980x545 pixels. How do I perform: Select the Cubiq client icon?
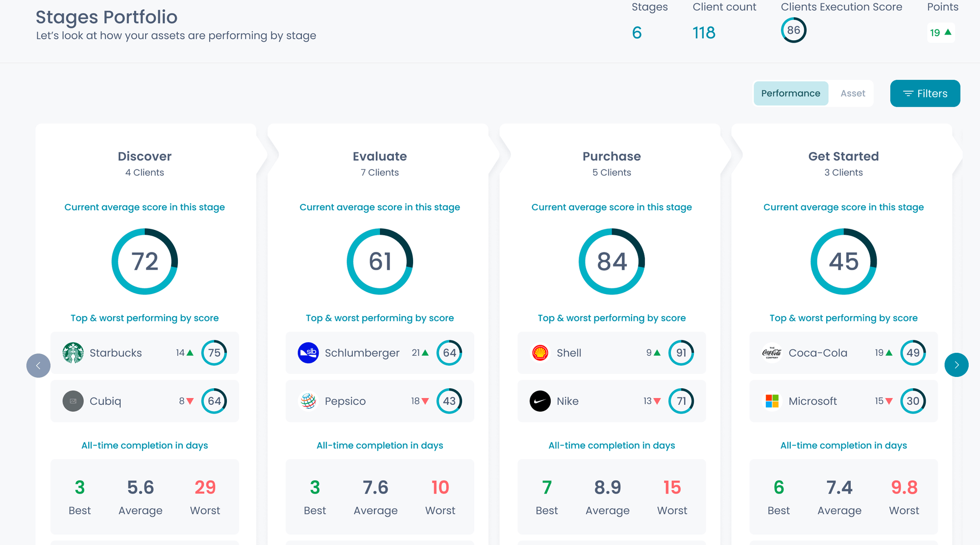pos(73,401)
